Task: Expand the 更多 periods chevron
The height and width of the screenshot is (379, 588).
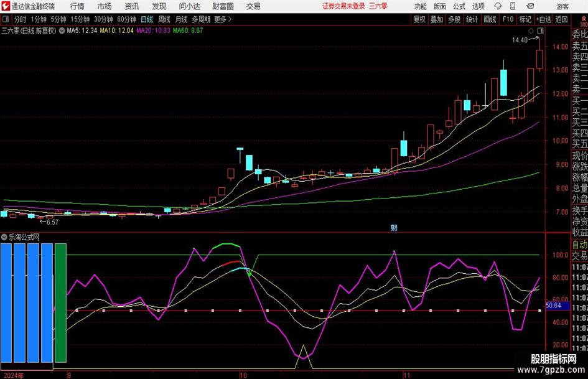Action: [230, 19]
